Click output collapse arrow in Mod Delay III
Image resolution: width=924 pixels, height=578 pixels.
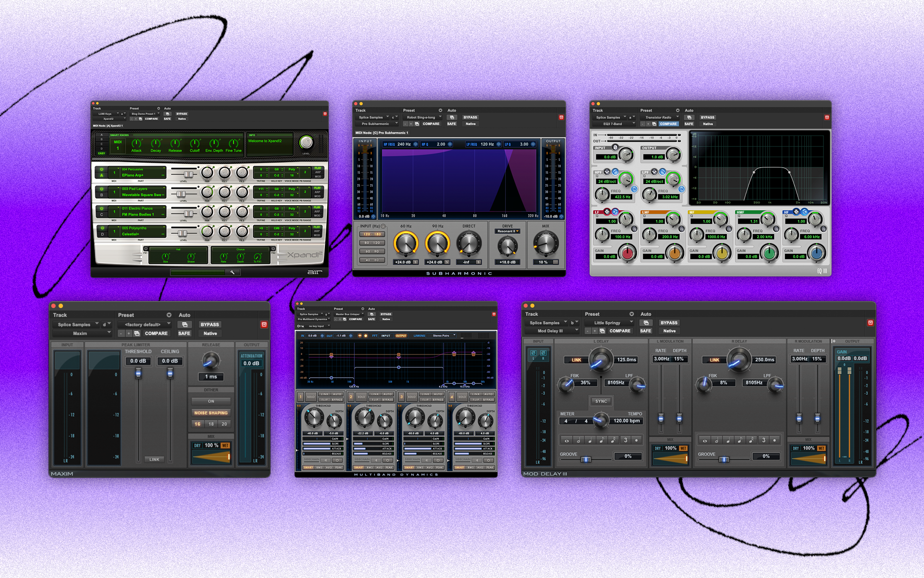[834, 341]
